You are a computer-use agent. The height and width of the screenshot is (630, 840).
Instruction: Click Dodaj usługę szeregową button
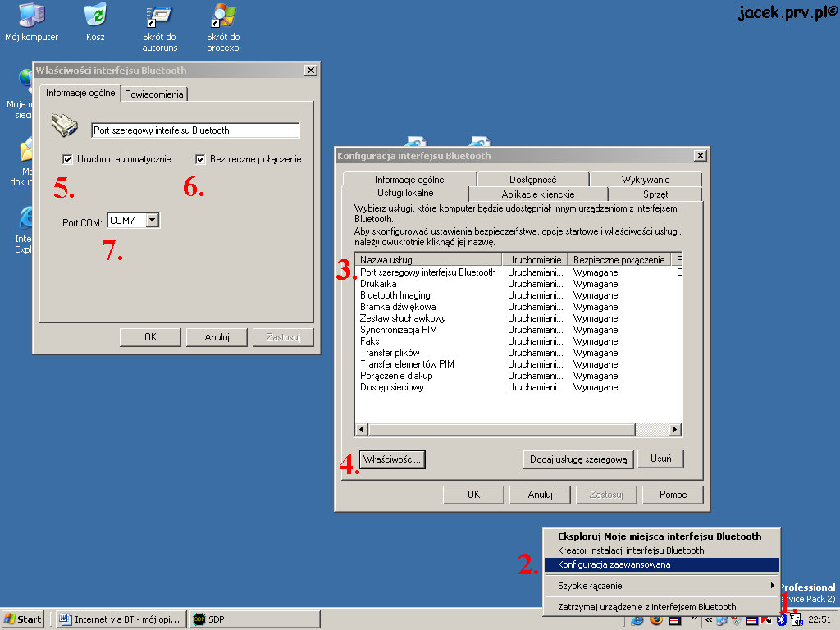click(578, 459)
